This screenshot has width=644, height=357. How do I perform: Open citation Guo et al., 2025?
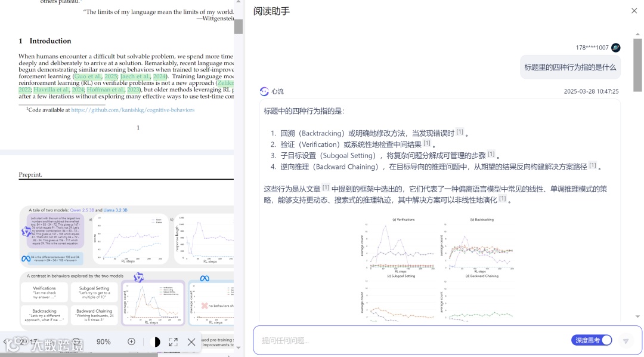click(x=96, y=76)
